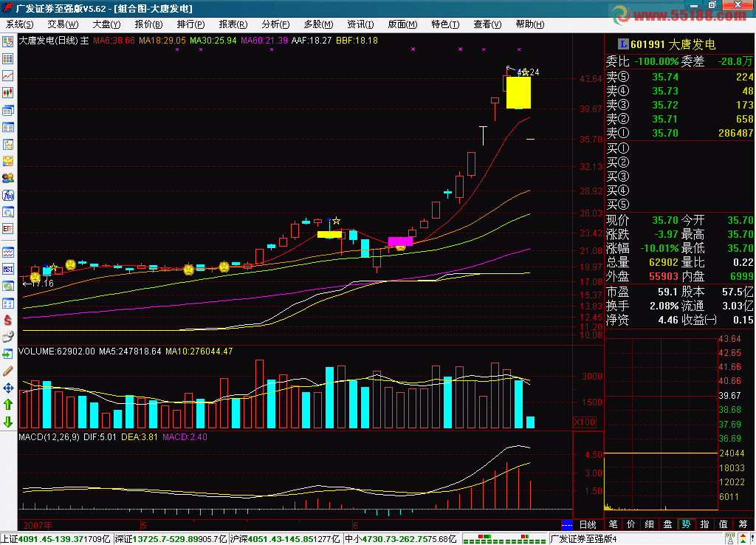This screenshot has width=756, height=545.
Task: Open the 分析(F) menu
Action: (x=275, y=24)
